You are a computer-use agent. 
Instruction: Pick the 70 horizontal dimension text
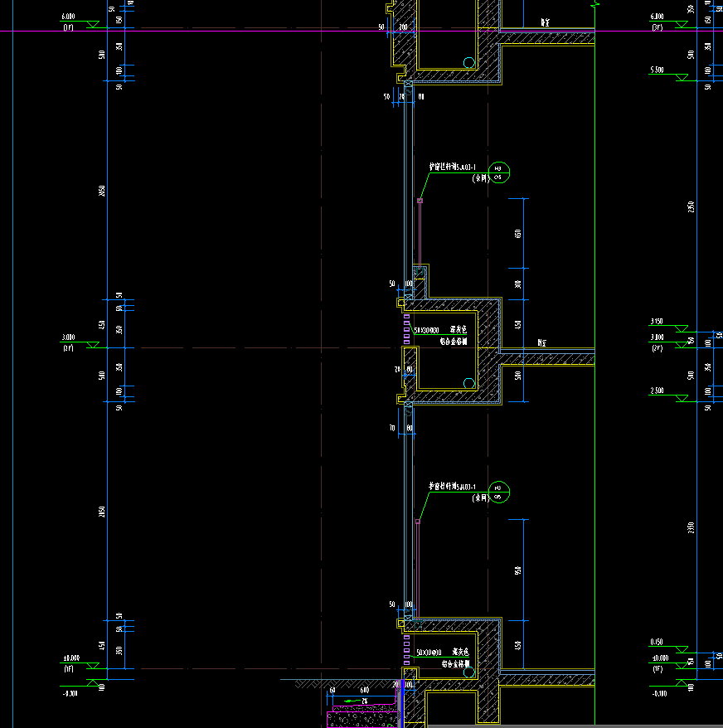(x=392, y=428)
